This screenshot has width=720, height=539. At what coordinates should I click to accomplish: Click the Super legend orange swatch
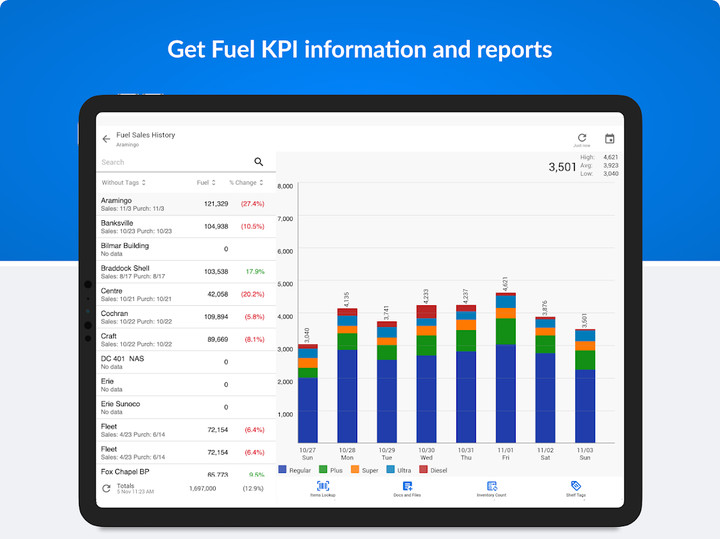pos(354,469)
